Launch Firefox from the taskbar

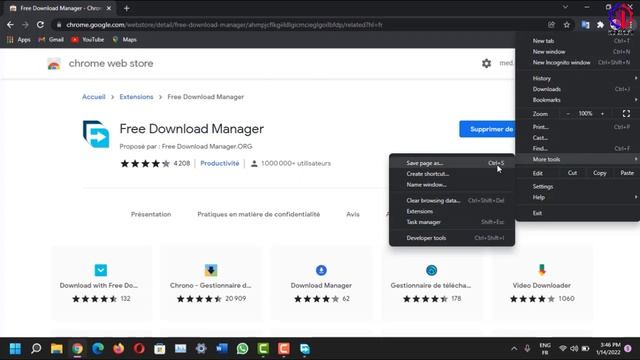coord(119,349)
